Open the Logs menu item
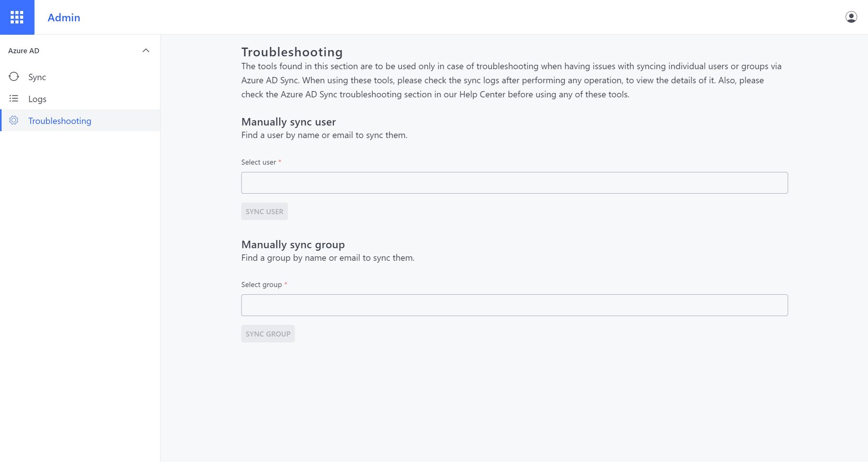 (x=37, y=99)
